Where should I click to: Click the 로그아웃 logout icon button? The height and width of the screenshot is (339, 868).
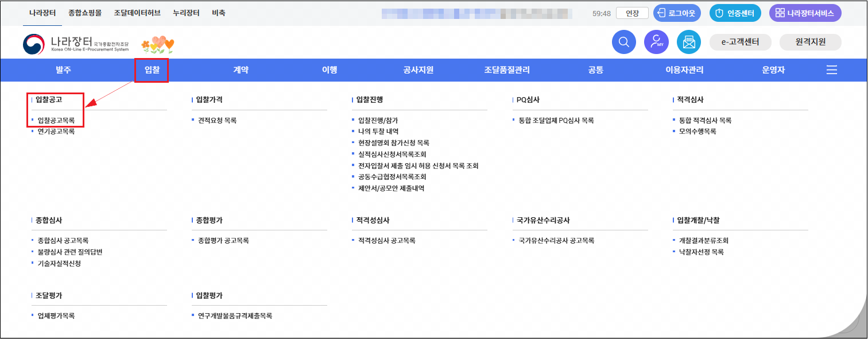[x=676, y=12]
